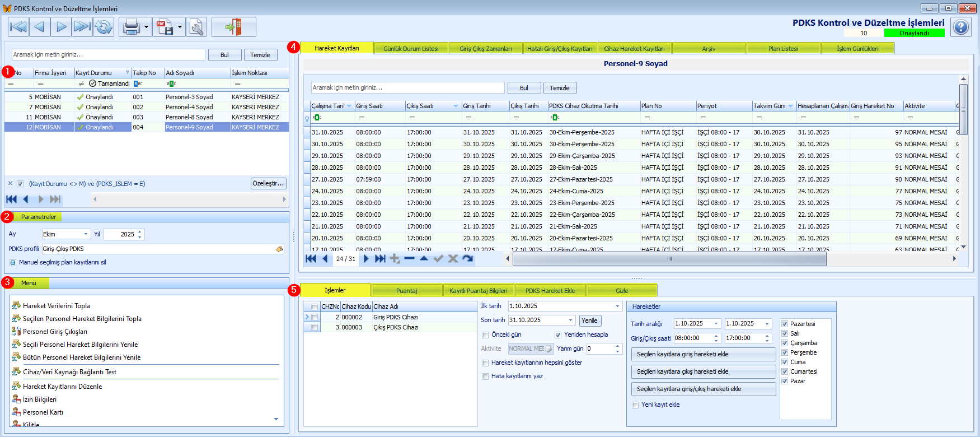
Task: Toggle Hata kayıtlarını yaz checkbox
Action: click(485, 376)
